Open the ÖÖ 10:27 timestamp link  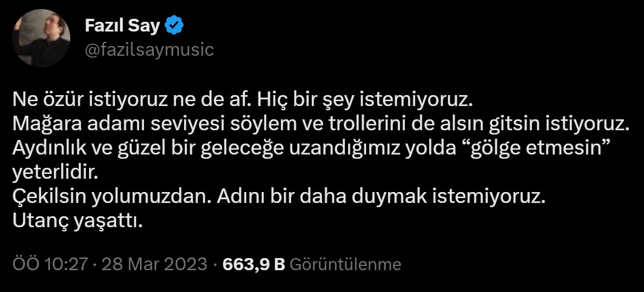pos(50,264)
